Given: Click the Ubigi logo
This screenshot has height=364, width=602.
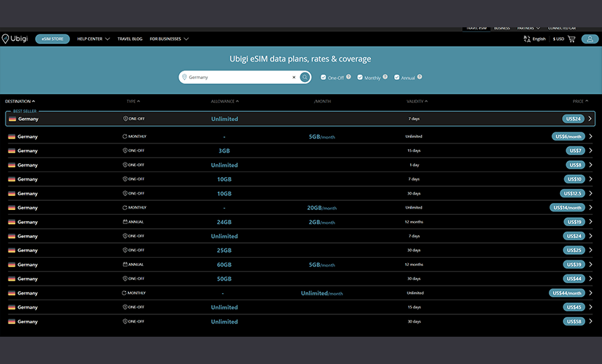Looking at the screenshot, I should 15,38.
